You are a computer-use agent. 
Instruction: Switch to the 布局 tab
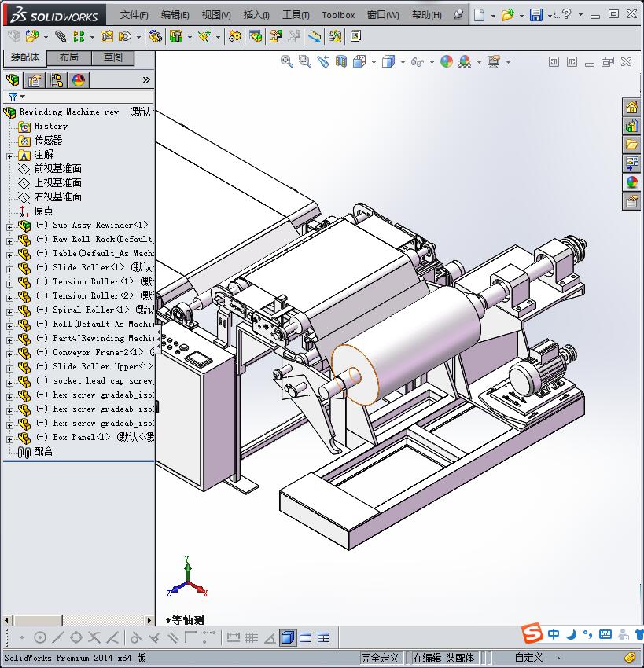click(x=68, y=57)
